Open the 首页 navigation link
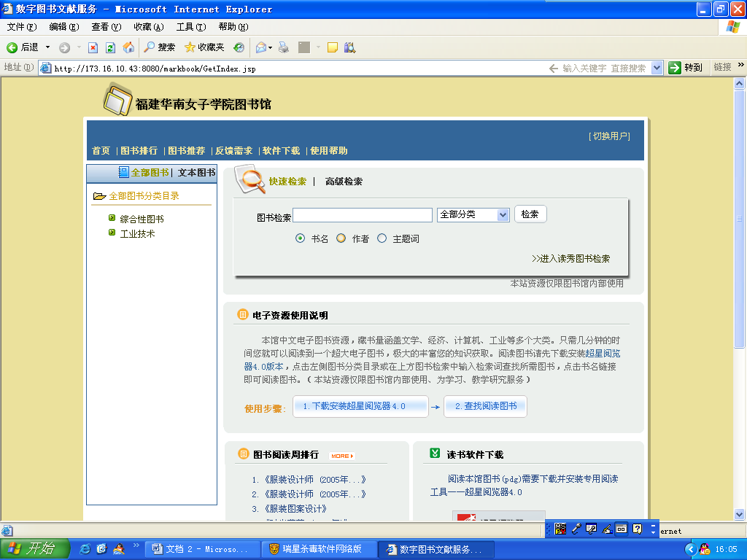The image size is (747, 560). (x=101, y=151)
